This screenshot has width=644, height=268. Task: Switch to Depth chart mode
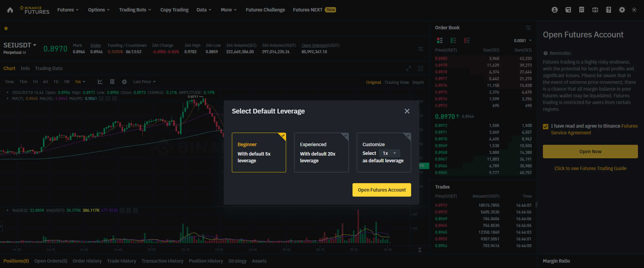418,82
